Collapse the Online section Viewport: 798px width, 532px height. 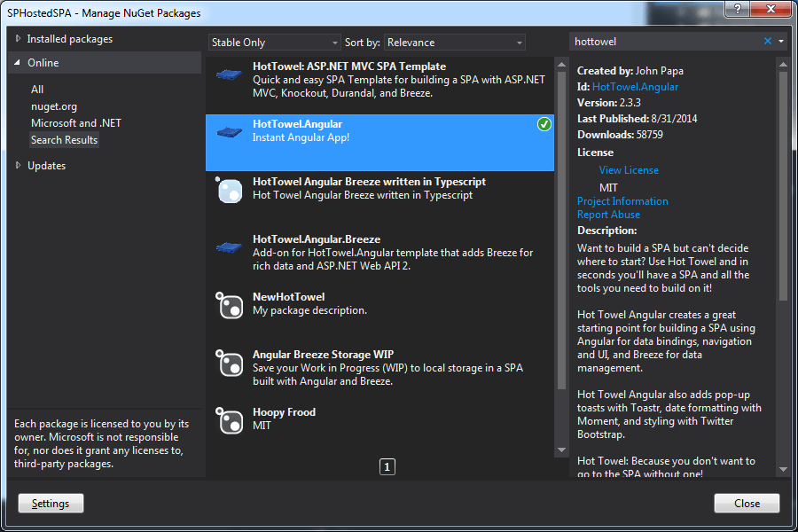click(18, 63)
